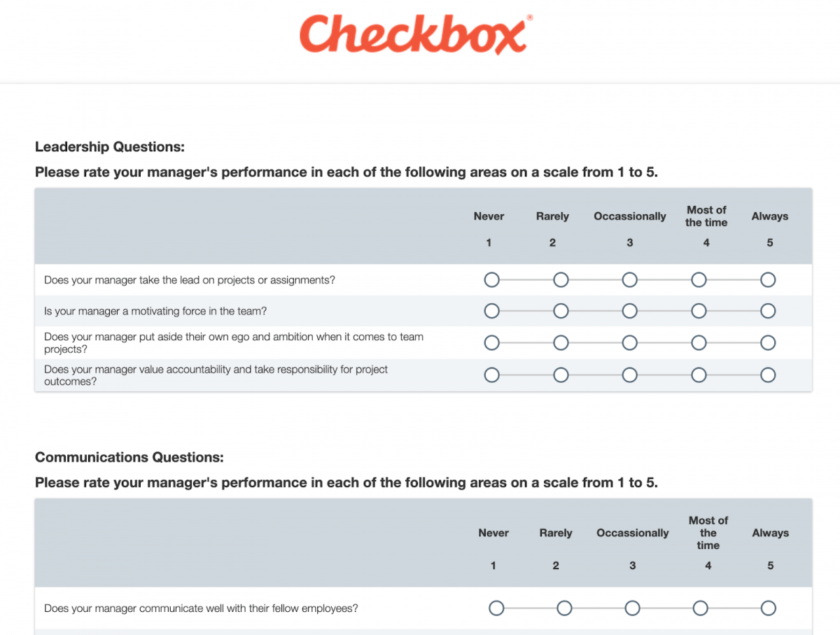The width and height of the screenshot is (840, 635).
Task: Select 'Rarely' for manager taking the lead
Action: coord(561,279)
